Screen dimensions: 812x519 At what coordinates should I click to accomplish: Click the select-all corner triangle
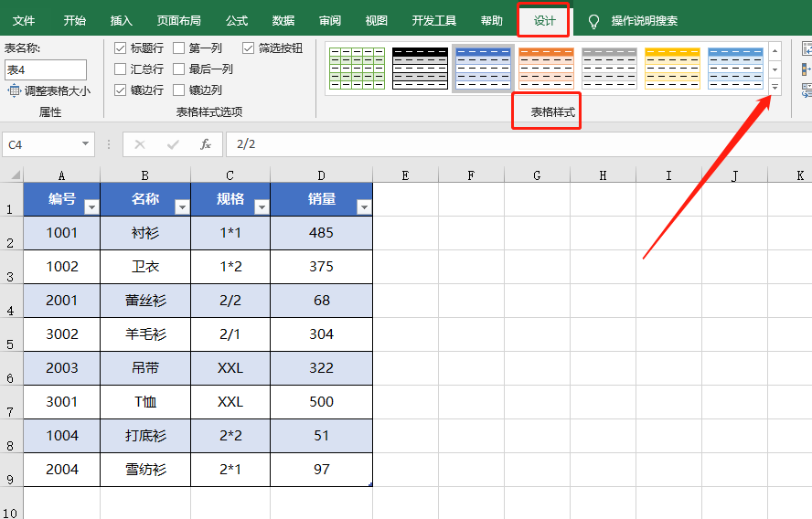(x=16, y=175)
